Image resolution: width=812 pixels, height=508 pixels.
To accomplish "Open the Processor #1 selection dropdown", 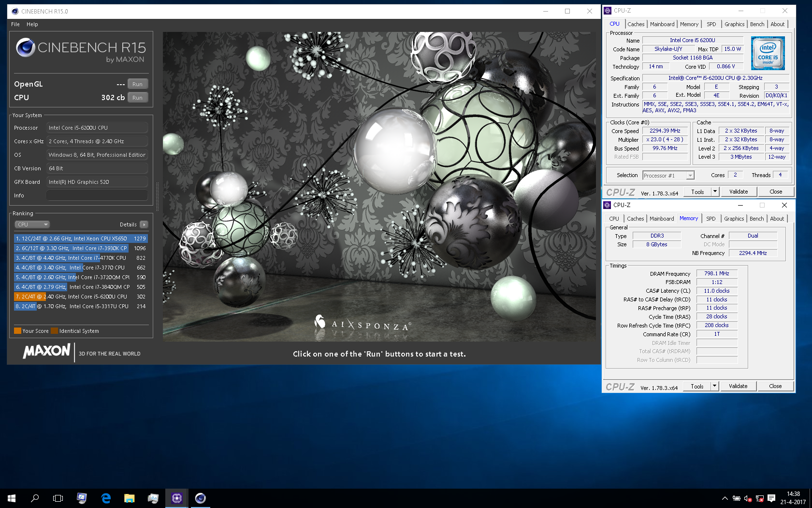I will (x=668, y=176).
